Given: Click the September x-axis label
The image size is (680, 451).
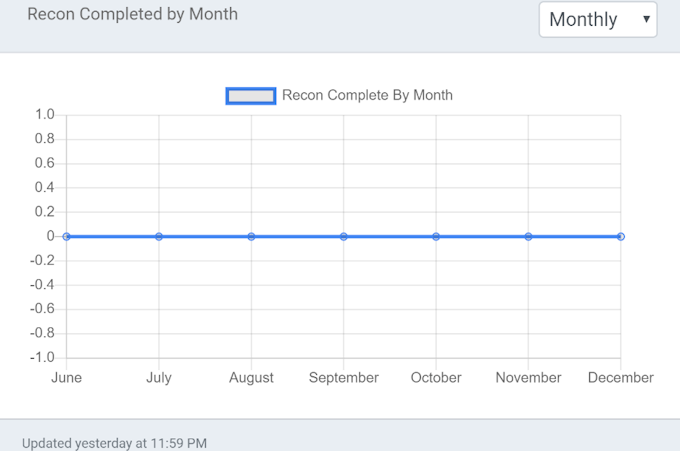Looking at the screenshot, I should coord(344,378).
